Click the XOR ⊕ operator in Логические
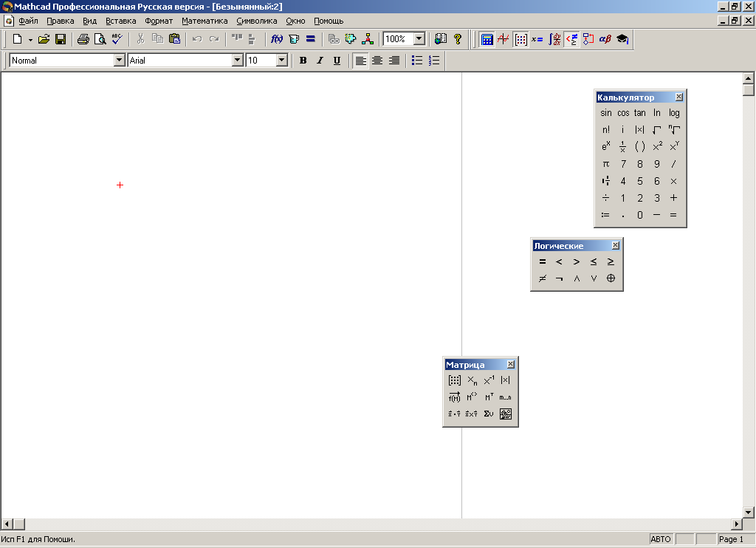 pos(611,278)
